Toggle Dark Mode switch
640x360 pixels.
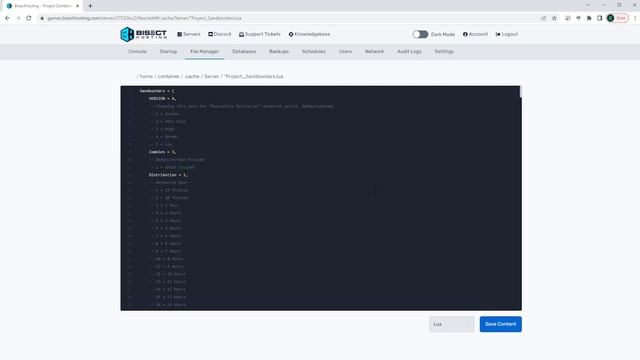(420, 34)
